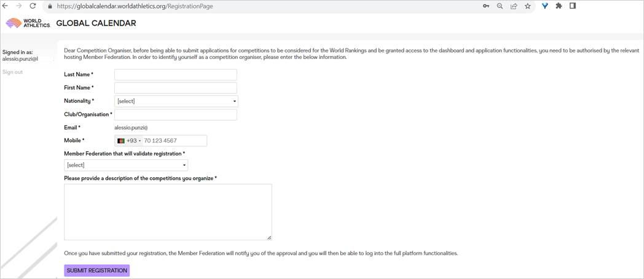Click the password key icon in address bar
The width and height of the screenshot is (644, 279).
(x=486, y=6)
